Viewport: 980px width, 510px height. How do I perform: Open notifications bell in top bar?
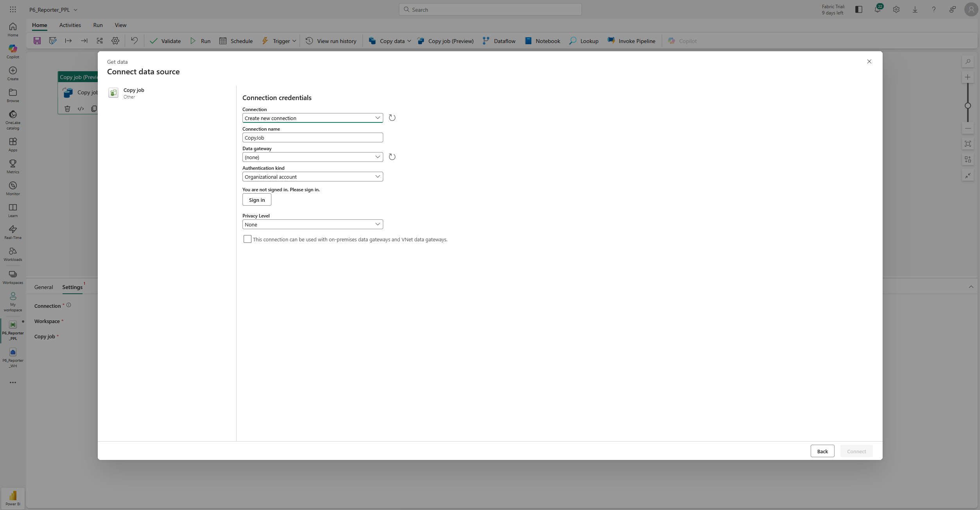[877, 9]
